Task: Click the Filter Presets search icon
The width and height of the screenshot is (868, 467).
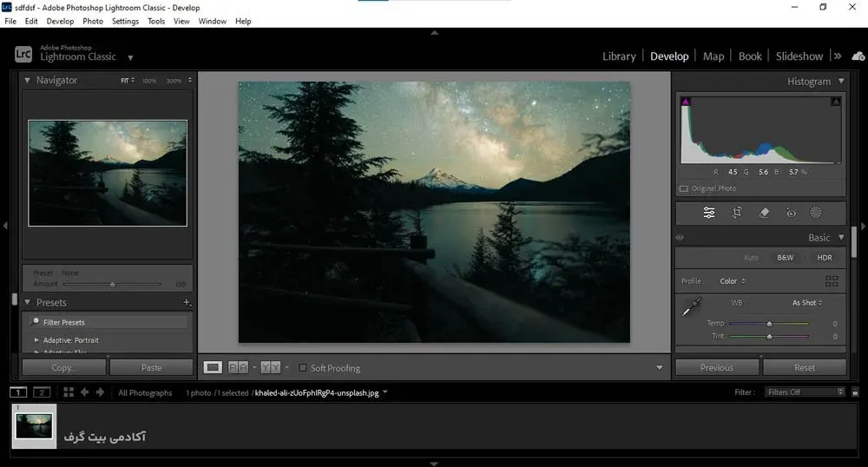Action: pos(36,321)
